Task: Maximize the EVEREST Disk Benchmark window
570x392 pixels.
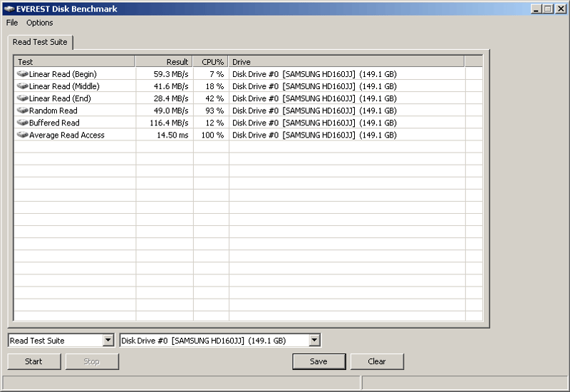Action: point(547,9)
